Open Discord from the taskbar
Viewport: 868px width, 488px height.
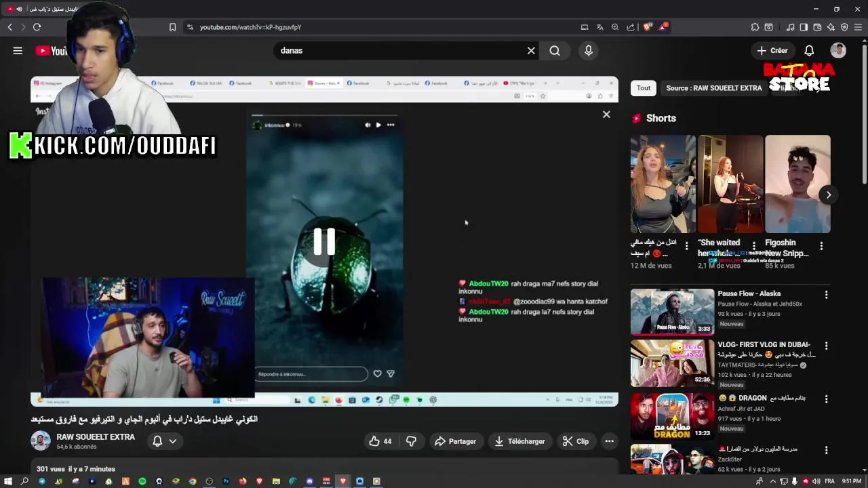[x=309, y=481]
